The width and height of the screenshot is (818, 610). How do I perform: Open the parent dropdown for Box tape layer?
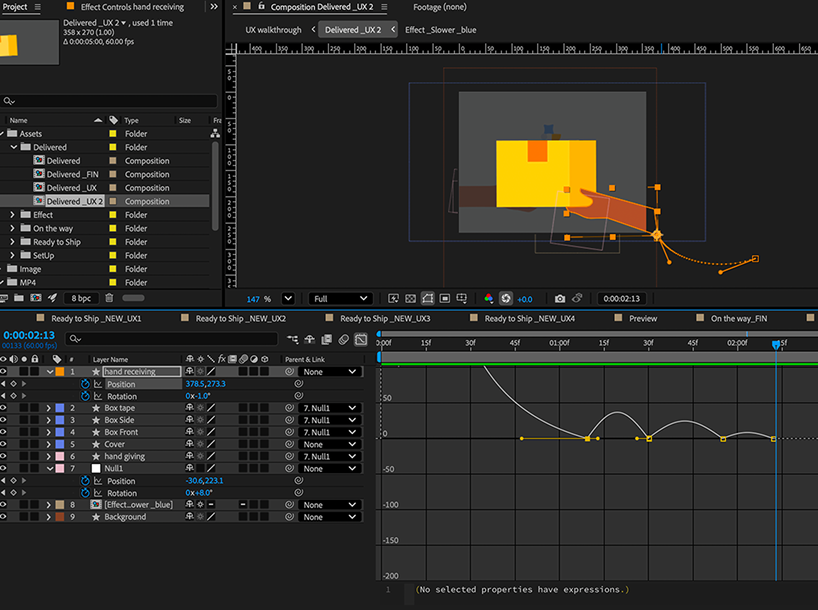pos(329,408)
